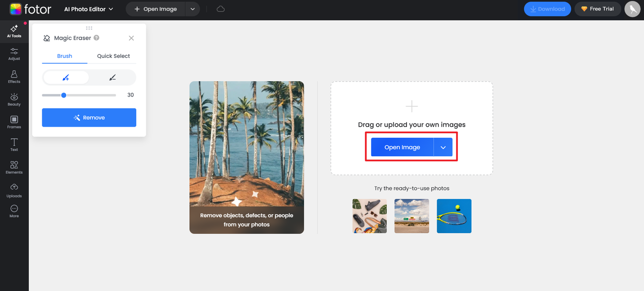This screenshot has width=644, height=291.
Task: Open the Uploads sidebar tool
Action: coord(14,191)
